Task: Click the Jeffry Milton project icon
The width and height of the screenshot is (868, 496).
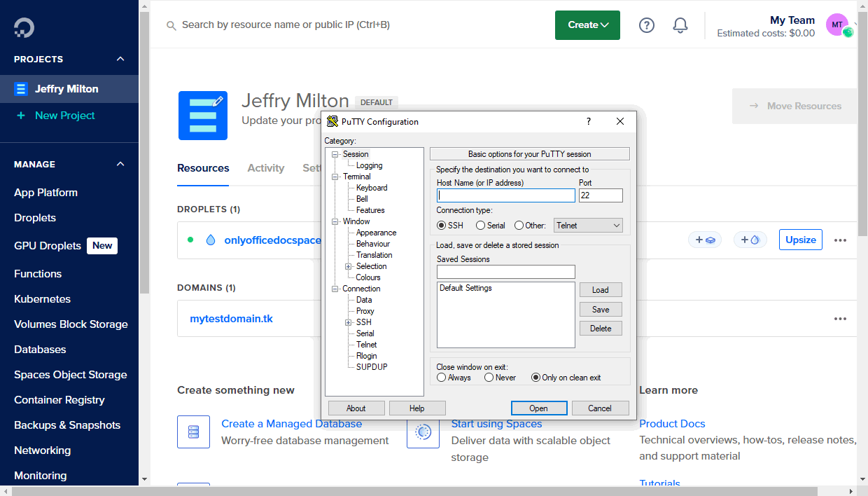Action: 203,115
